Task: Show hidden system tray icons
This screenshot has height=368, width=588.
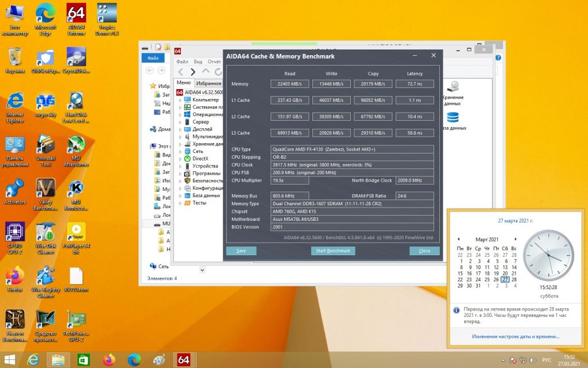Action: pos(503,361)
